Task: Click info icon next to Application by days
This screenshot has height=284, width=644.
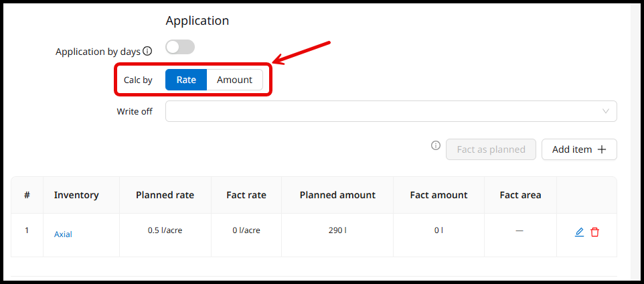Action: (148, 51)
